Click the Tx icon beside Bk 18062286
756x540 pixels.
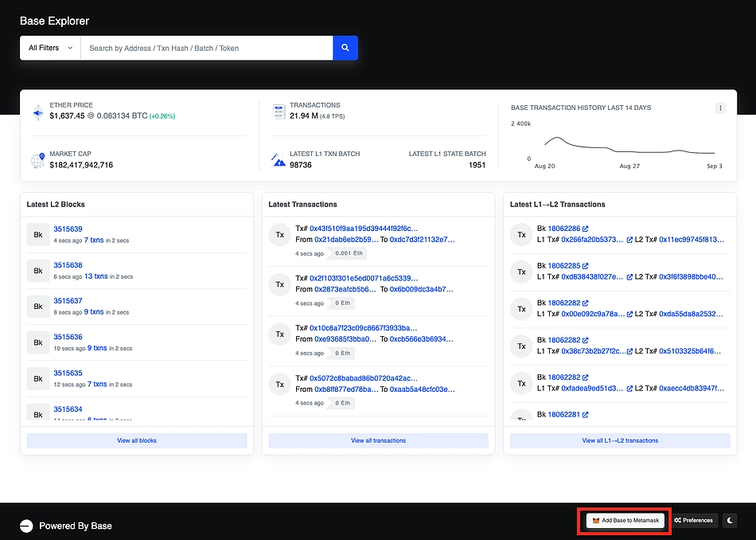pyautogui.click(x=521, y=235)
